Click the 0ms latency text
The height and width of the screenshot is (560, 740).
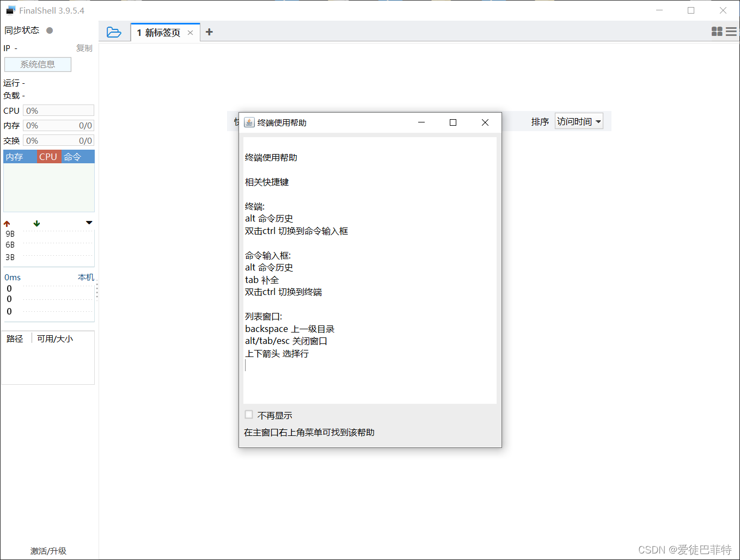tap(13, 277)
